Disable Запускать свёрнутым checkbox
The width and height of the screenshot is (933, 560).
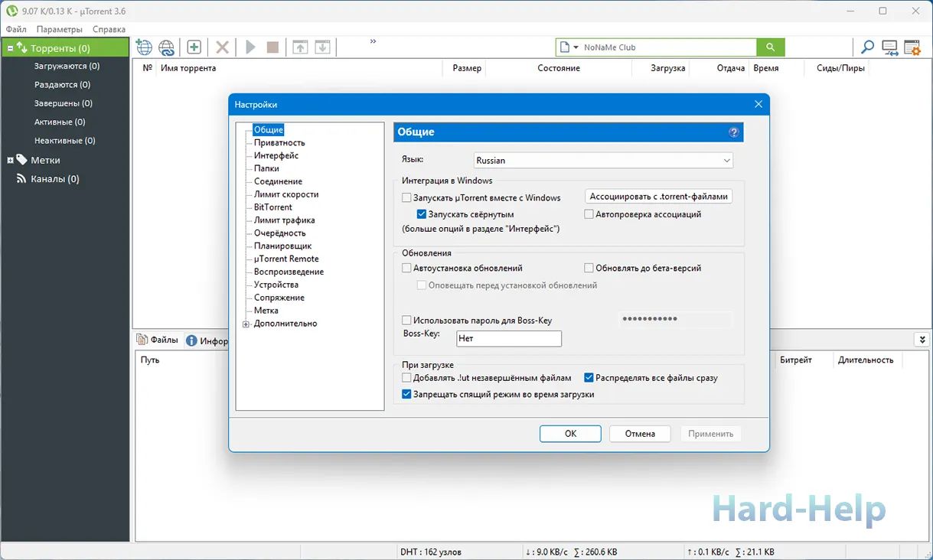[x=422, y=214]
